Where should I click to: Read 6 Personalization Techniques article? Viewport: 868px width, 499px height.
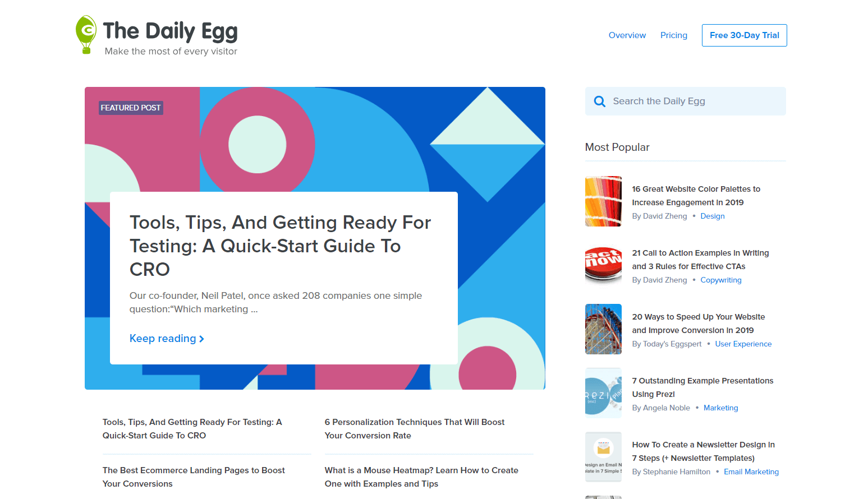tap(415, 429)
